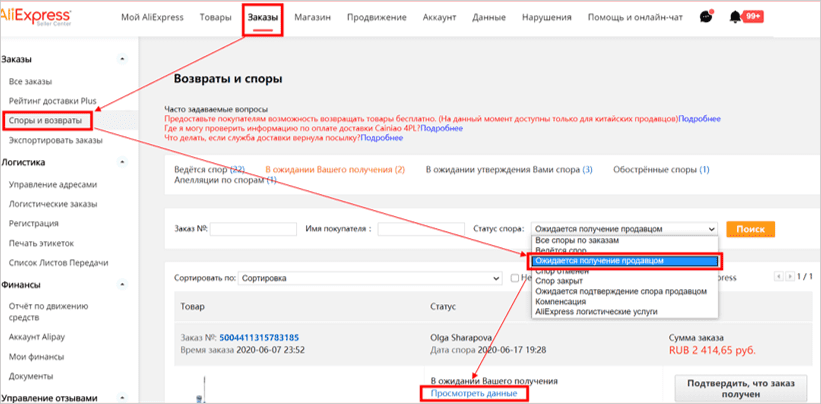Switch to В ожидании утверждения Вами спора tab
Image resolution: width=821 pixels, height=404 pixels.
(x=509, y=170)
